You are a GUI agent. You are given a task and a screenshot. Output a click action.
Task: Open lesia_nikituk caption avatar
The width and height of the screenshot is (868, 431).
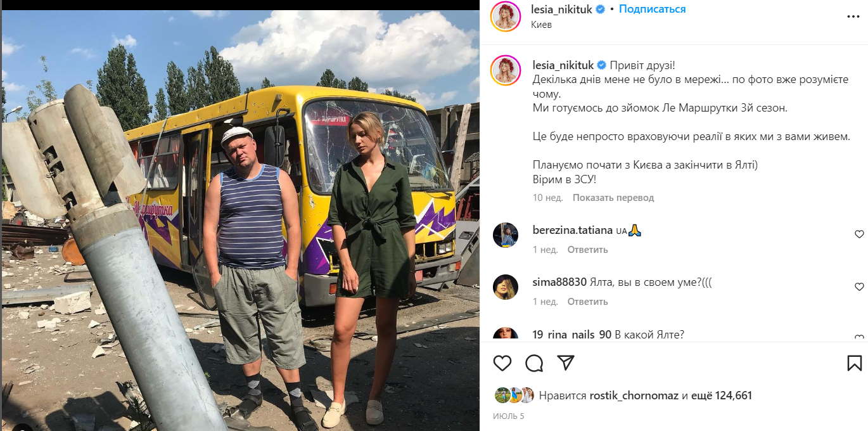pyautogui.click(x=506, y=70)
